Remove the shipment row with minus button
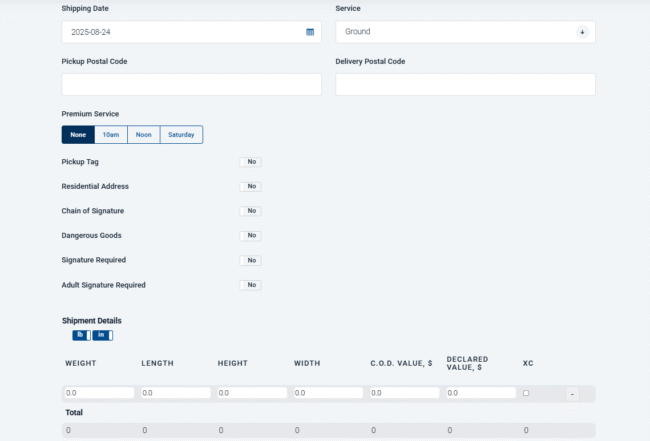Image resolution: width=650 pixels, height=441 pixels. point(572,394)
